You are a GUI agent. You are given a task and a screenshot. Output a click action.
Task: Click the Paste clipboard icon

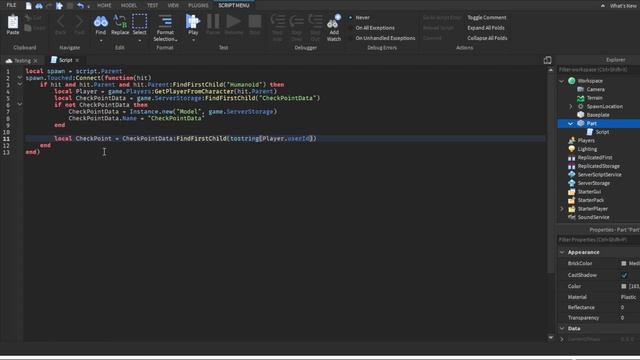[x=13, y=21]
